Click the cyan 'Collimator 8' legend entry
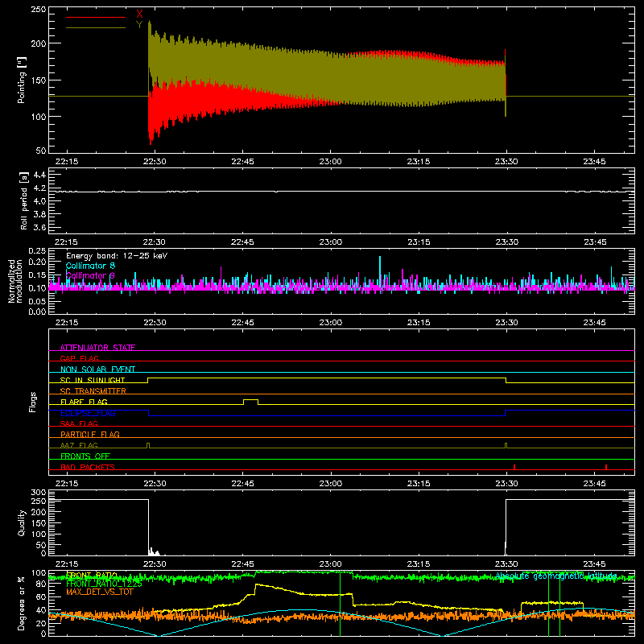The height and width of the screenshot is (644, 644). pos(90,266)
